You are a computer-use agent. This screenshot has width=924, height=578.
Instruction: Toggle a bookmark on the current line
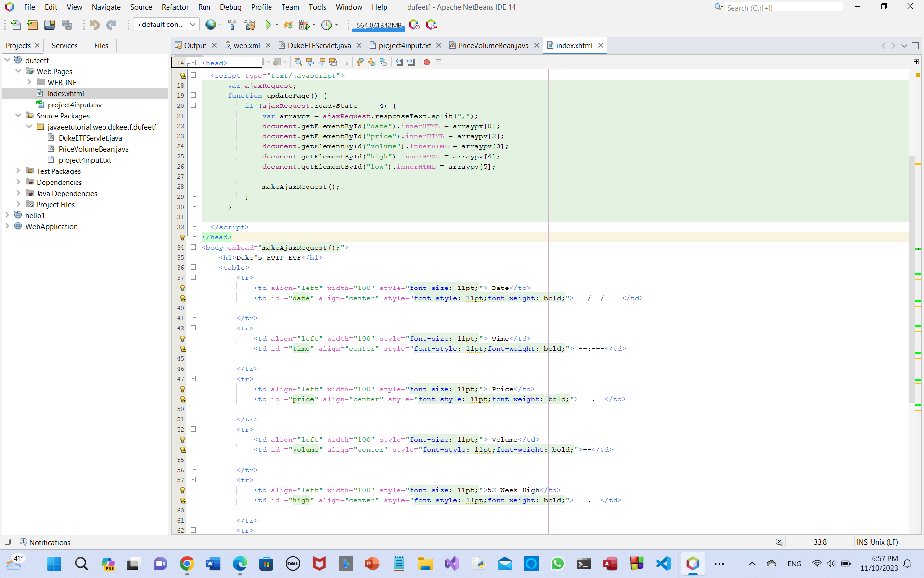(x=384, y=62)
